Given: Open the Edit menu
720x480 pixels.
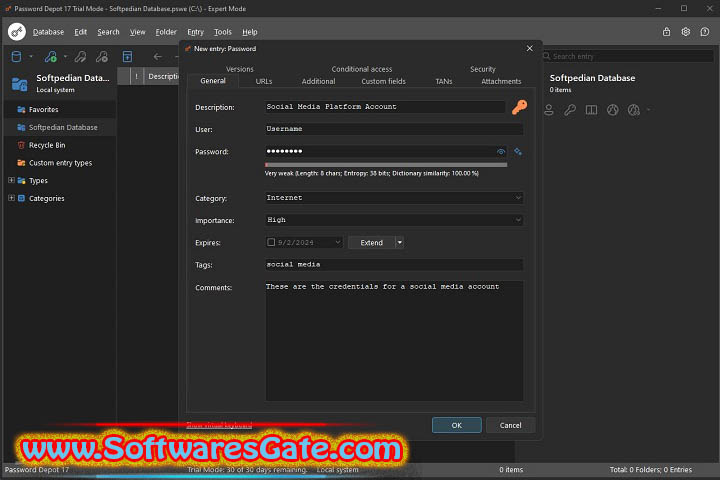Looking at the screenshot, I should point(80,32).
